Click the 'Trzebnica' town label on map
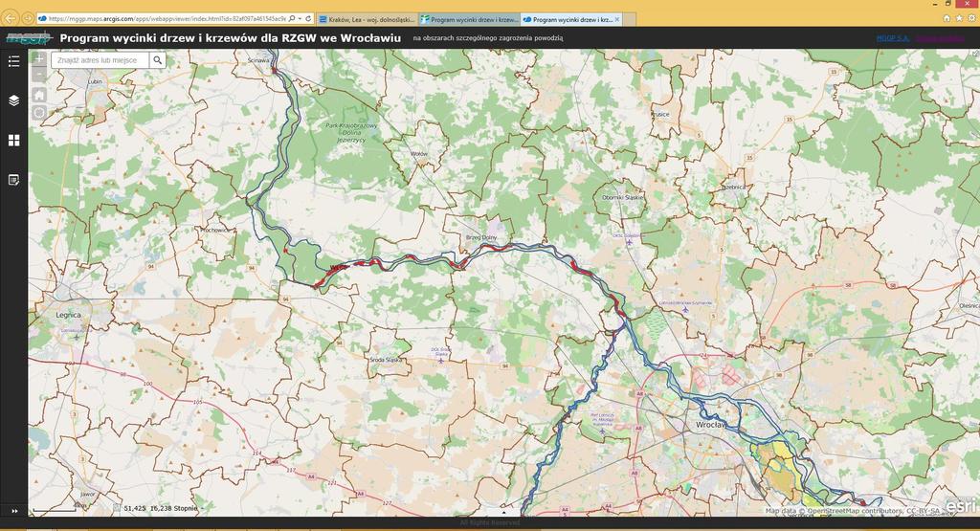Viewport: 980px width, 531px height. pyautogui.click(x=734, y=188)
